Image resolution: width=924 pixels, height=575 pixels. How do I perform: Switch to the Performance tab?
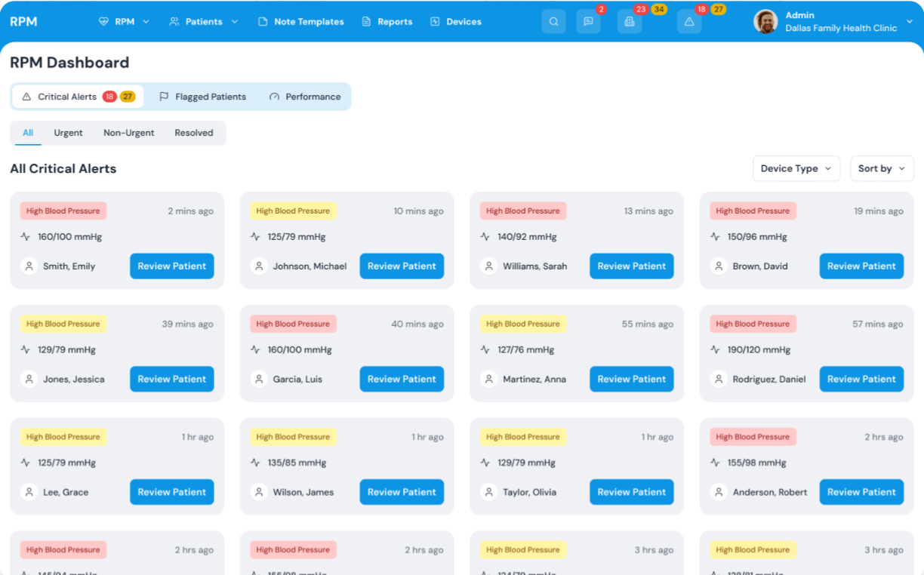[305, 97]
